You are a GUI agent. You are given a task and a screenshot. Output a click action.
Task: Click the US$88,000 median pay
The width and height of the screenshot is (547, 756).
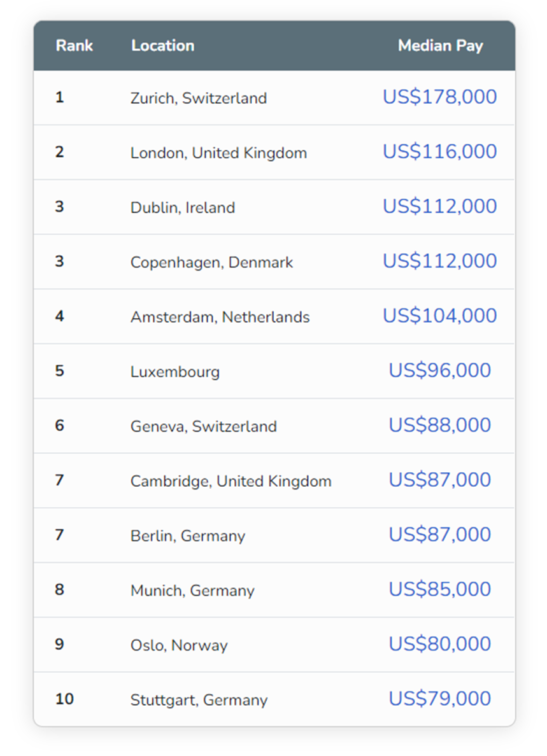[x=439, y=425]
